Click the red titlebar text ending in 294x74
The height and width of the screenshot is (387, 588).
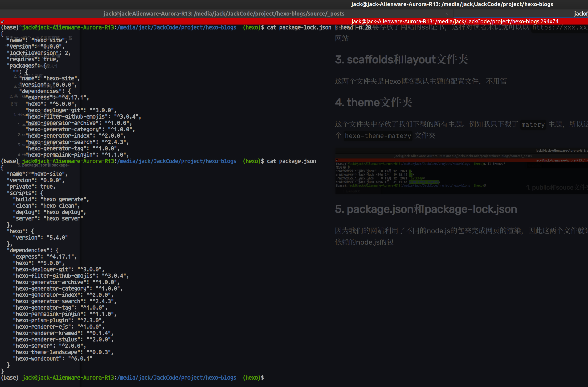tap(455, 21)
